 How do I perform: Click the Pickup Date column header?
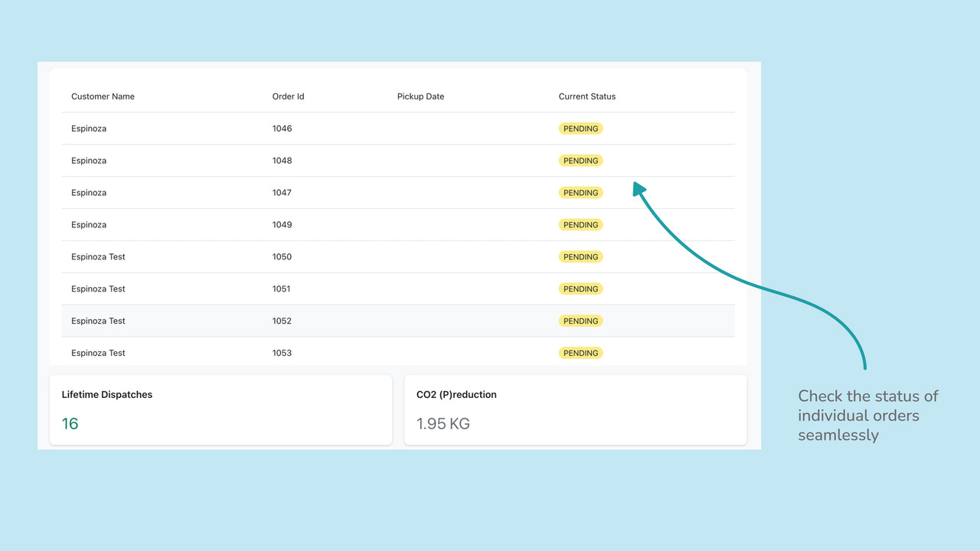click(x=420, y=96)
